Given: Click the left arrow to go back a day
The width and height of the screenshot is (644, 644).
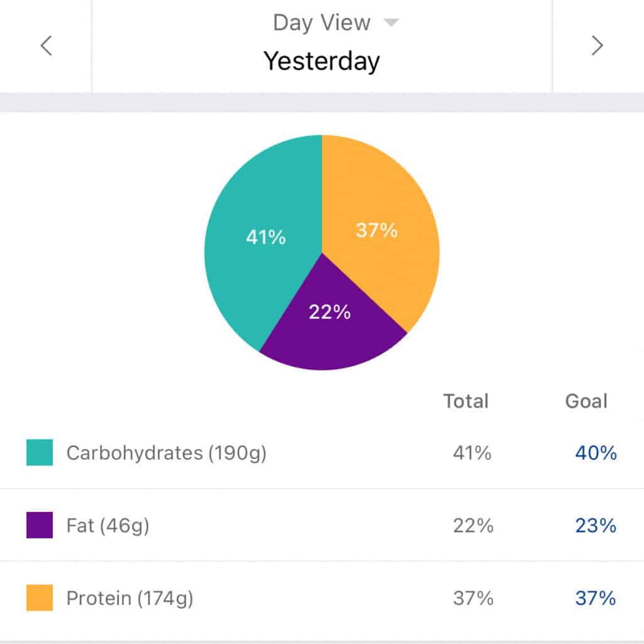Looking at the screenshot, I should [45, 45].
